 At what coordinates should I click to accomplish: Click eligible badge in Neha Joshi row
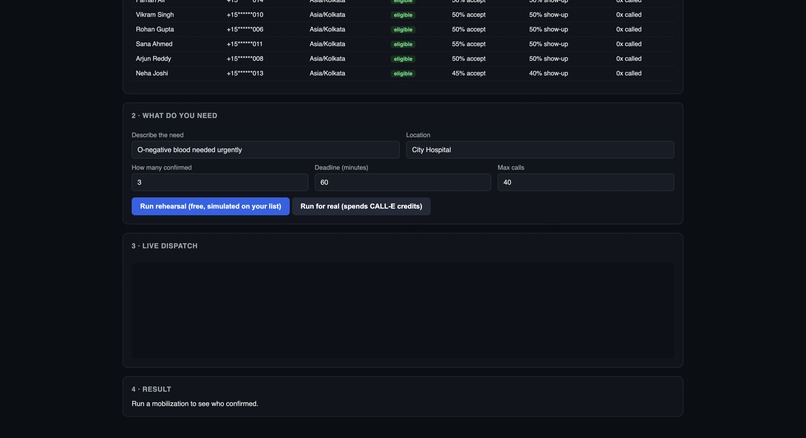pos(403,74)
